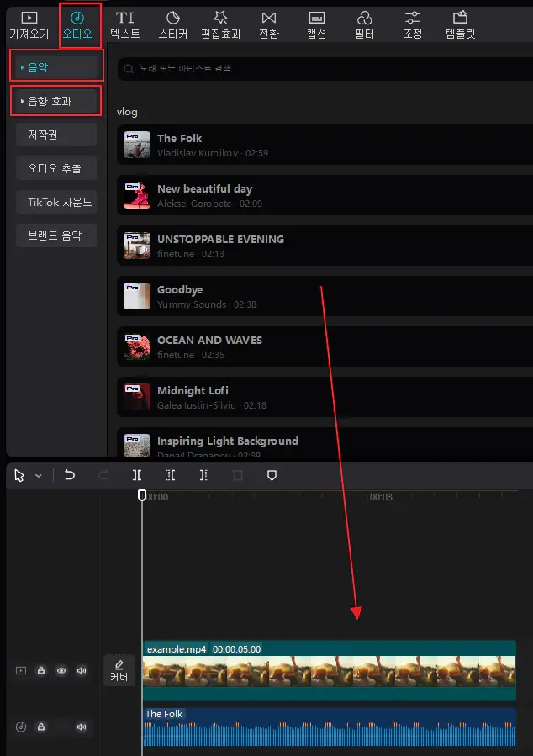Add a marker with shield icon
Image resolution: width=533 pixels, height=756 pixels.
pyautogui.click(x=272, y=475)
